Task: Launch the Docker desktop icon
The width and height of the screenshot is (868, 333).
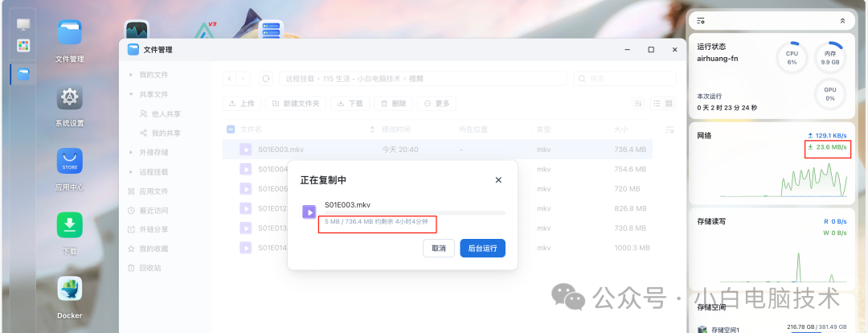Action: coord(70,289)
